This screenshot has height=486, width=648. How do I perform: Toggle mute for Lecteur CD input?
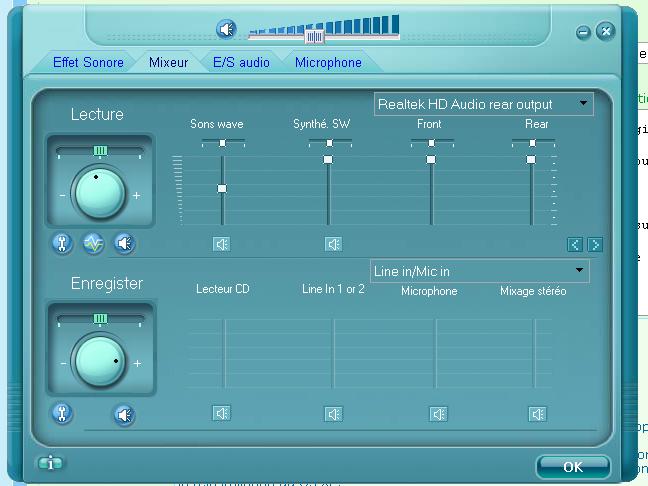coord(222,414)
